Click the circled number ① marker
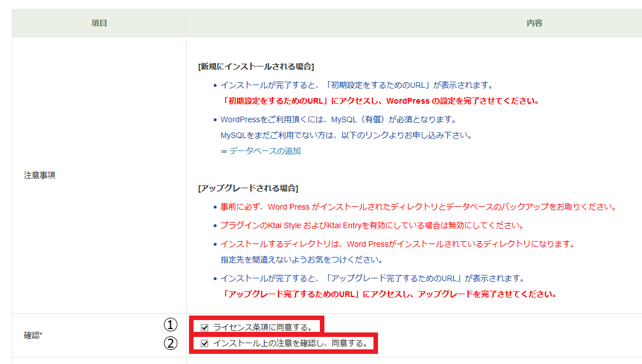Image resolution: width=642 pixels, height=364 pixels. [x=170, y=325]
